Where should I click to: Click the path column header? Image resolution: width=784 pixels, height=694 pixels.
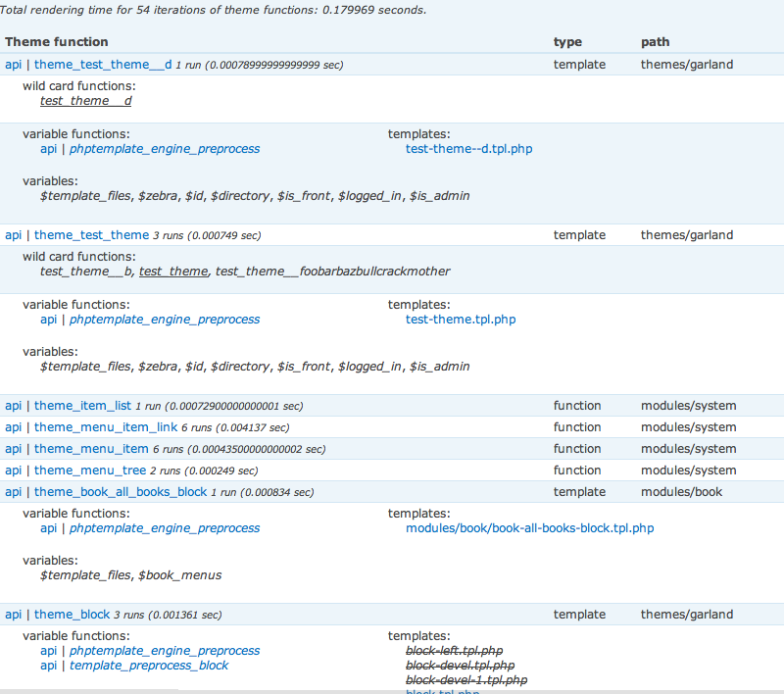[x=656, y=42]
